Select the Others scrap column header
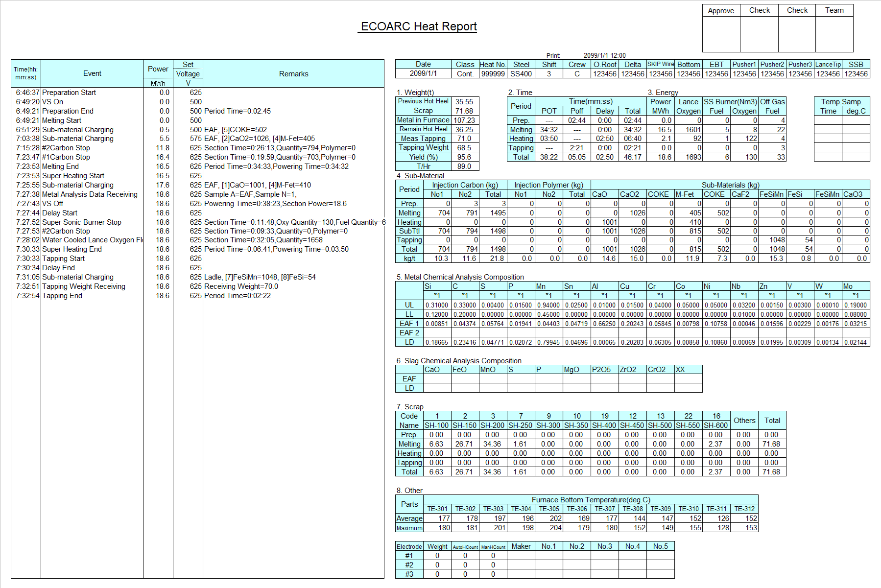 pos(744,421)
